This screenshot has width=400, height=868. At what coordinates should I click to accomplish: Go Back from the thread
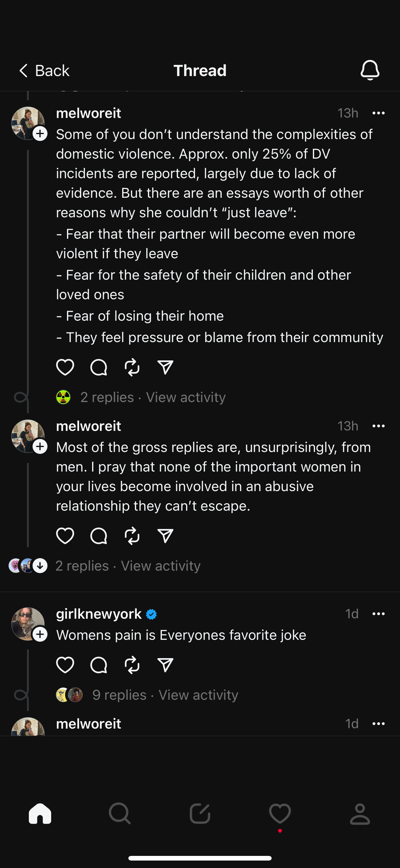click(44, 70)
